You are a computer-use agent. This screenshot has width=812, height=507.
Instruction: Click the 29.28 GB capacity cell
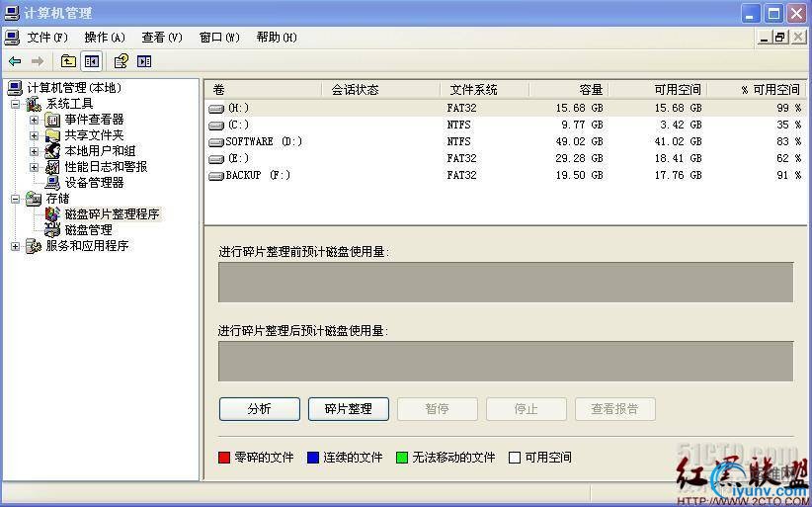click(x=579, y=158)
